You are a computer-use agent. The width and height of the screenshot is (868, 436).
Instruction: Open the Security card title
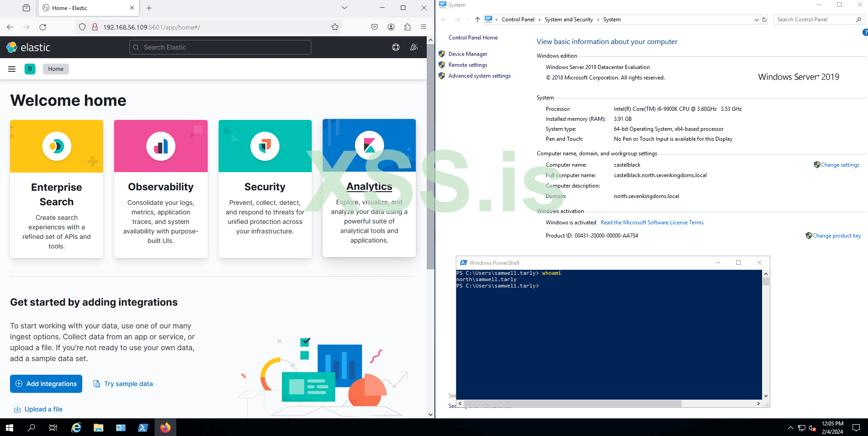265,187
